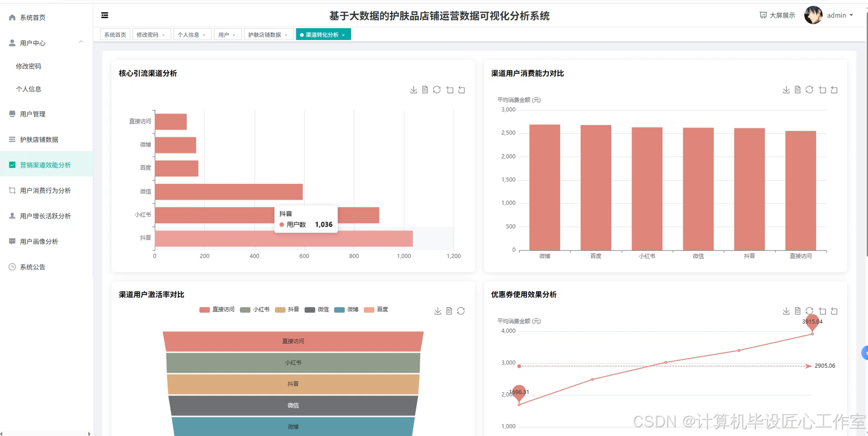This screenshot has width=868, height=436.
Task: Restore the 核心引流渠道分析 chart
Action: [x=437, y=90]
